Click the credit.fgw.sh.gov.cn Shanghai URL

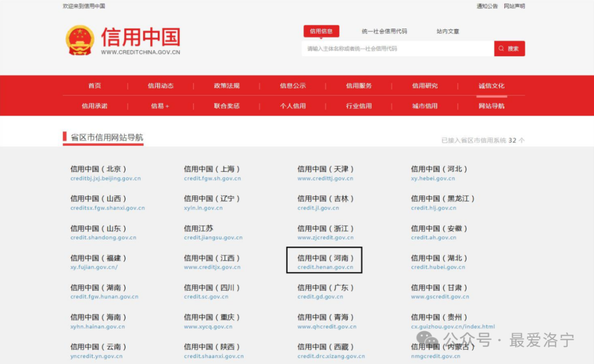pyautogui.click(x=212, y=179)
